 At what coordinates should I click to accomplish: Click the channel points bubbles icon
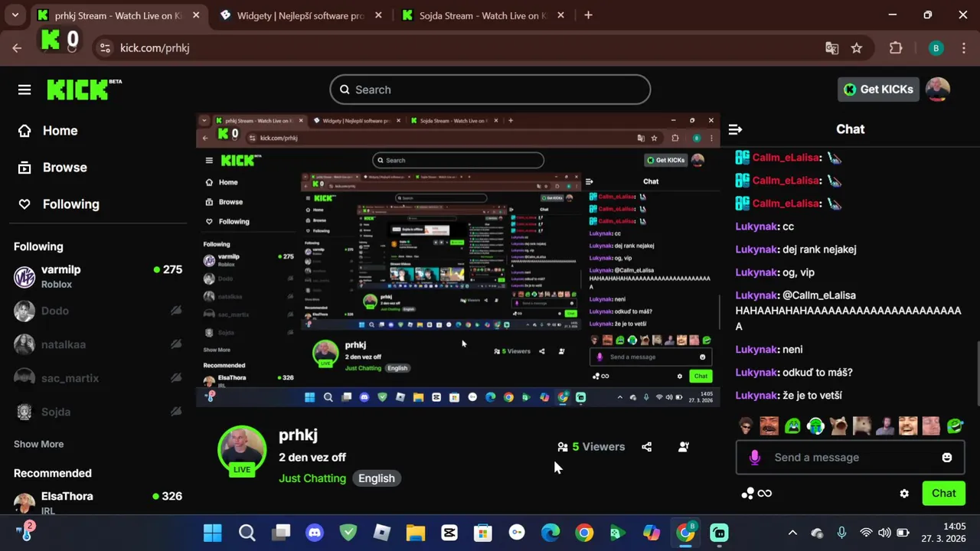(747, 494)
